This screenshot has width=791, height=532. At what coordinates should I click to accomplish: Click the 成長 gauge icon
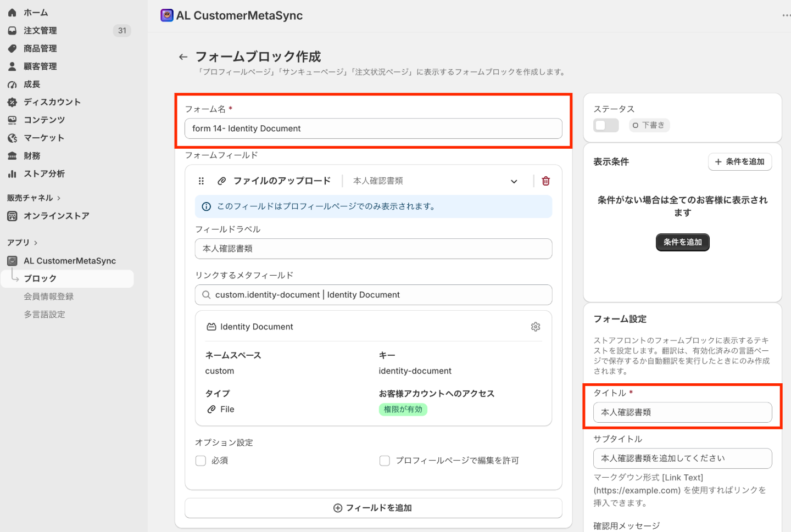pyautogui.click(x=12, y=85)
